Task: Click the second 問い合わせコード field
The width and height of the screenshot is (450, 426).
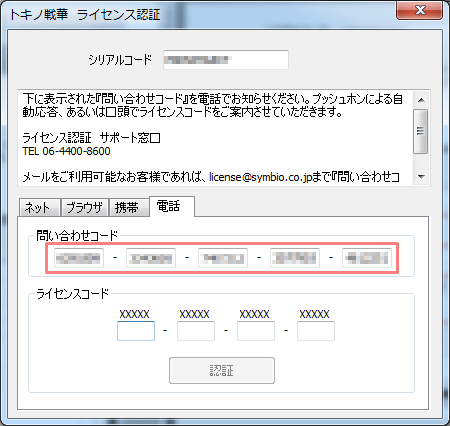Action: point(151,258)
